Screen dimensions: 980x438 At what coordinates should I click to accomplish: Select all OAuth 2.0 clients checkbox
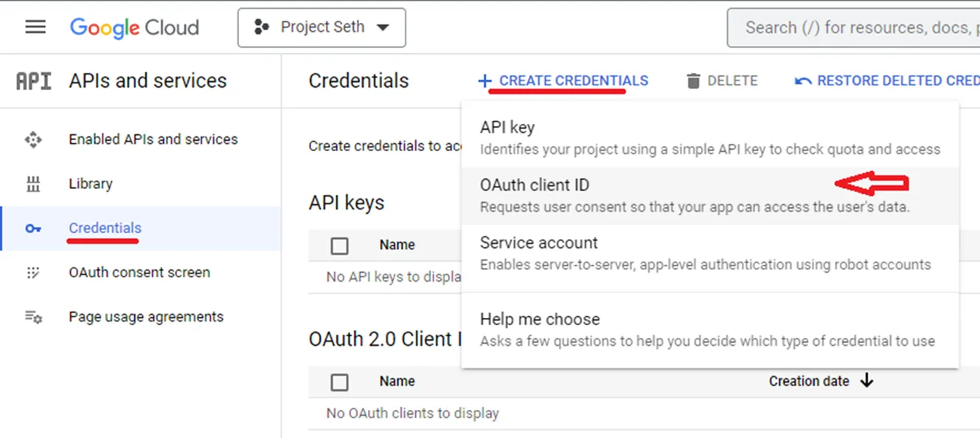pos(339,381)
